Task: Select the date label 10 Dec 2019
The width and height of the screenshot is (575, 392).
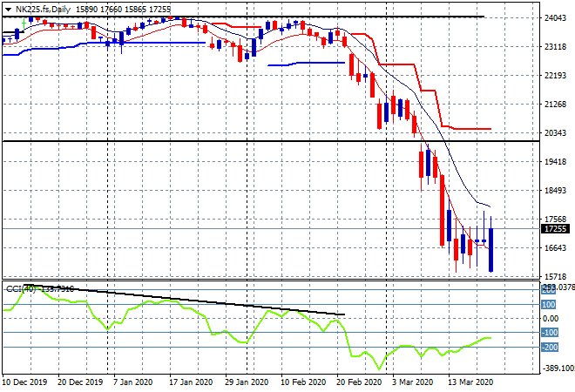Action: coord(24,382)
